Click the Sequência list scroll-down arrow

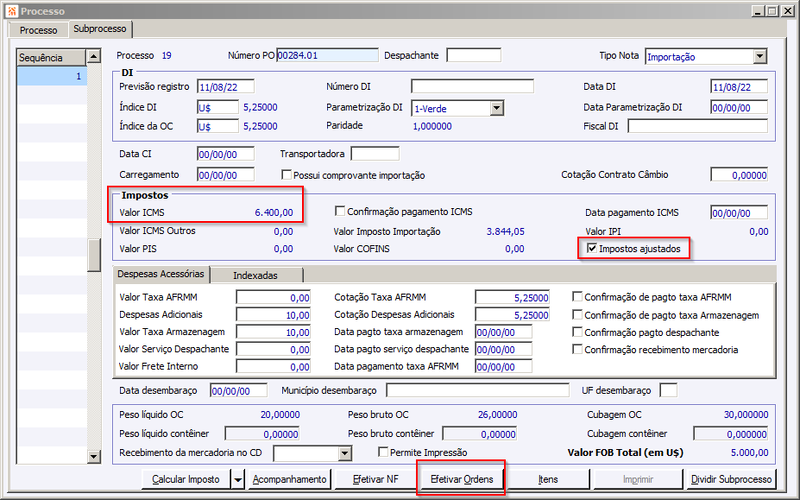94,457
